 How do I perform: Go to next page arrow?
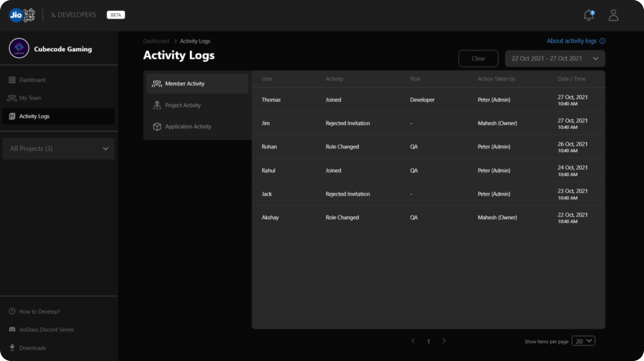(x=444, y=341)
